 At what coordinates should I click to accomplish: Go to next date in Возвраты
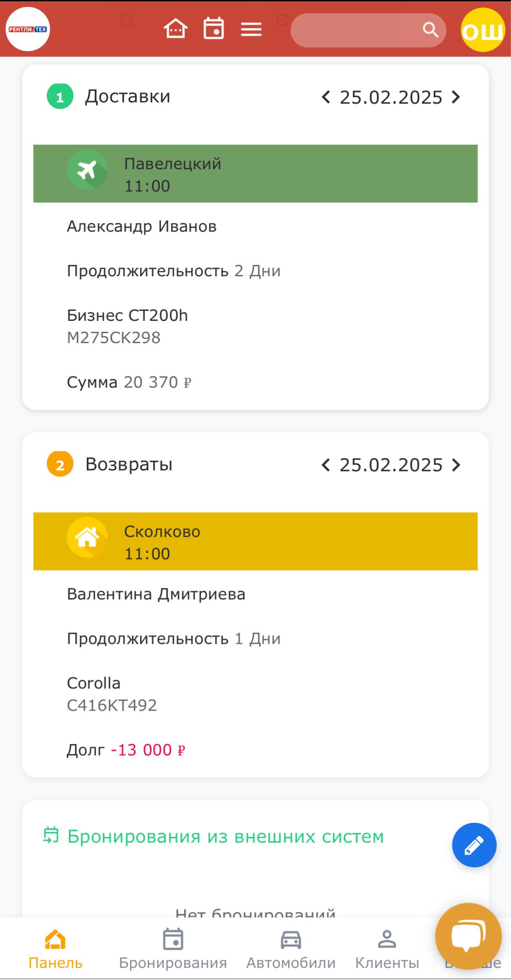456,465
